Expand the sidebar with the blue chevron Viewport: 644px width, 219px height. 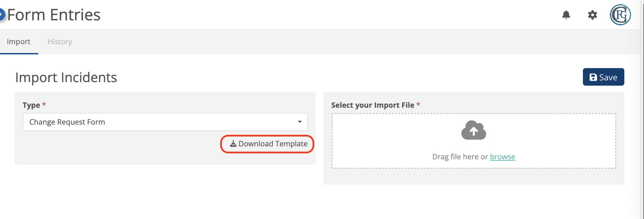(2, 14)
